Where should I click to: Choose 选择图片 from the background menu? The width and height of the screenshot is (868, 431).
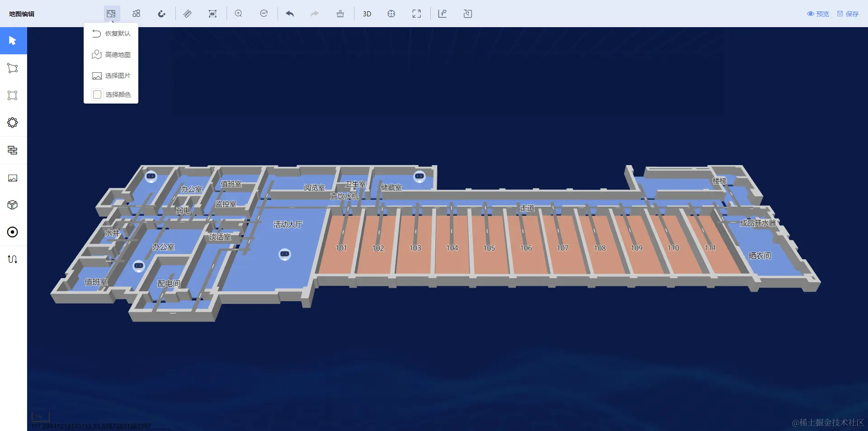tap(111, 76)
